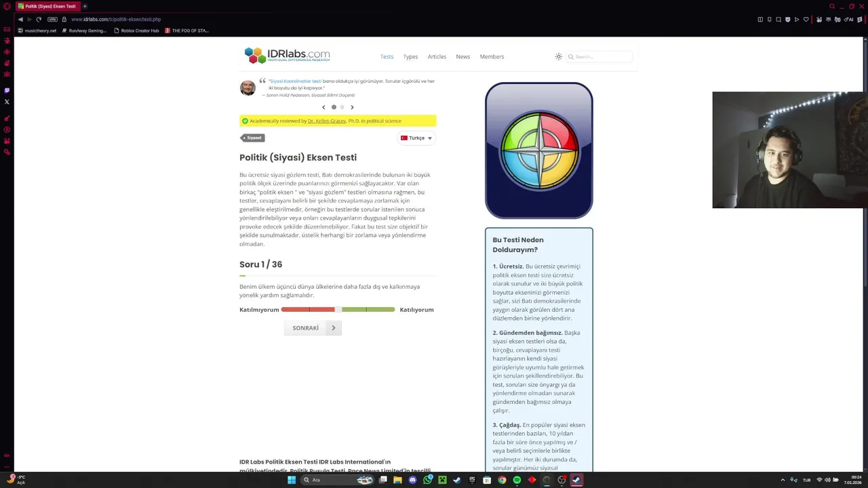The width and height of the screenshot is (868, 488).
Task: Click the IDRlabs.com logo
Action: pos(288,55)
